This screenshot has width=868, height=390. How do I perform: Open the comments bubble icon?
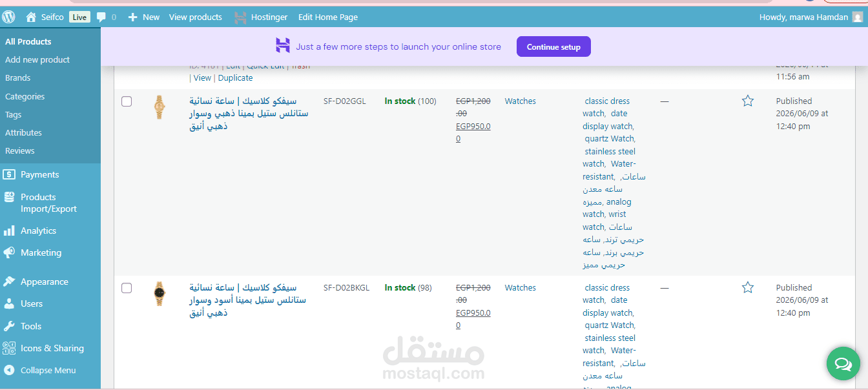(101, 17)
